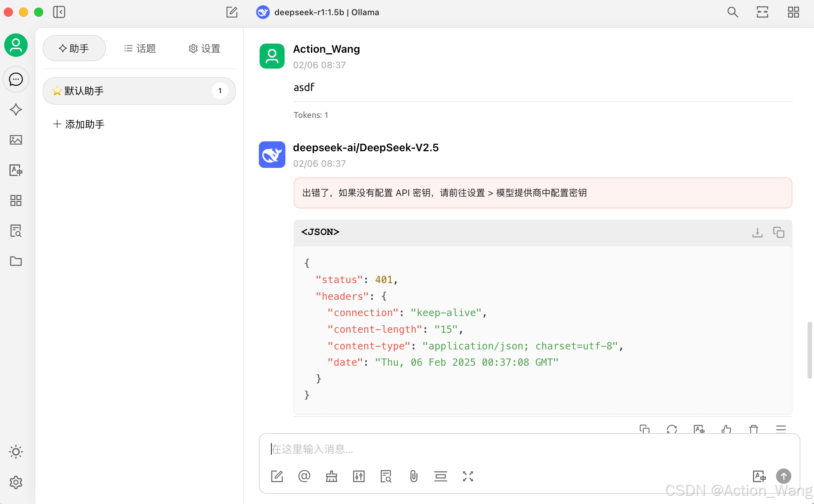Clear messages with the broom icon

332,476
